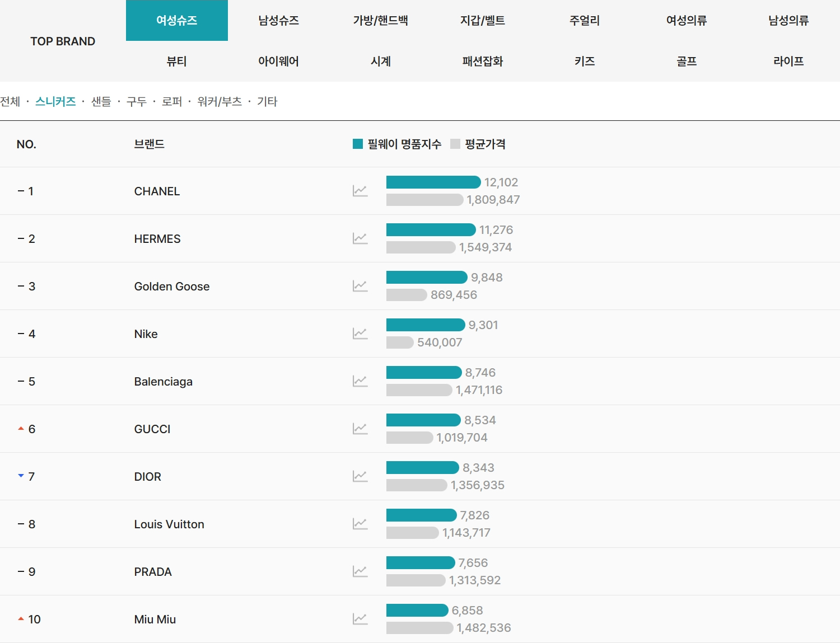Open the trend chart icon for HERMES

pyautogui.click(x=360, y=238)
